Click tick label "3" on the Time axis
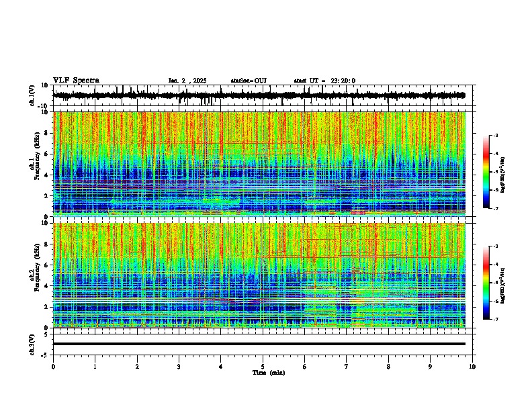Screen dimensions: 532x411 click(x=179, y=367)
